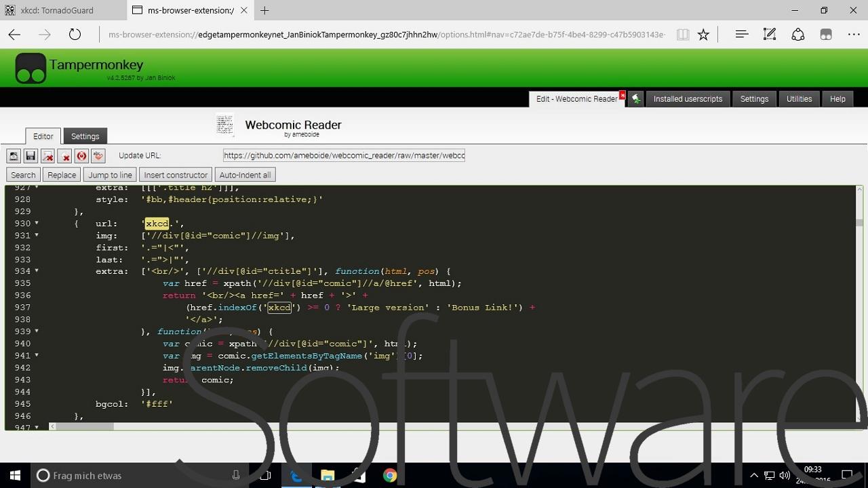This screenshot has width=868, height=488.
Task: Click the Webcomic Reader script thumbnail icon
Action: [225, 125]
